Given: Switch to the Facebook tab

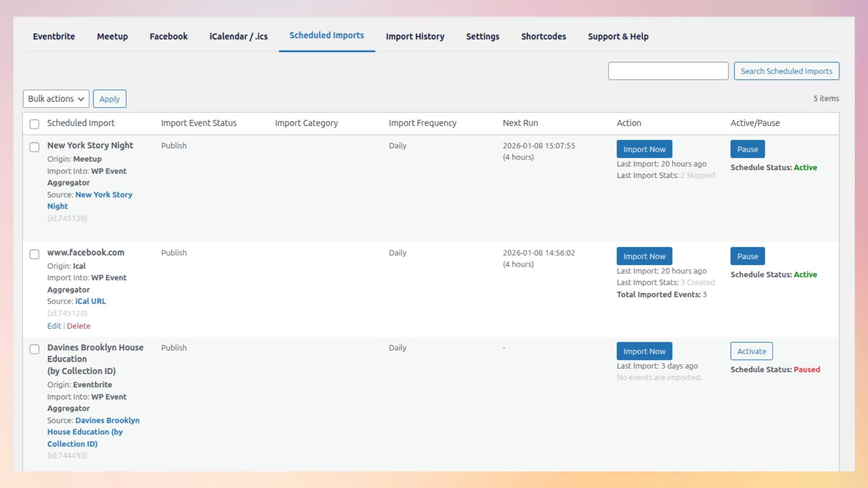Looking at the screenshot, I should [168, 37].
